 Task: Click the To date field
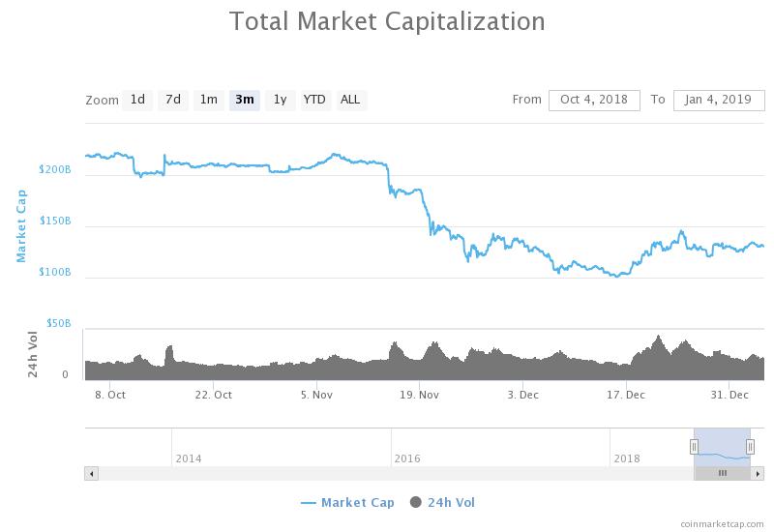pos(718,100)
